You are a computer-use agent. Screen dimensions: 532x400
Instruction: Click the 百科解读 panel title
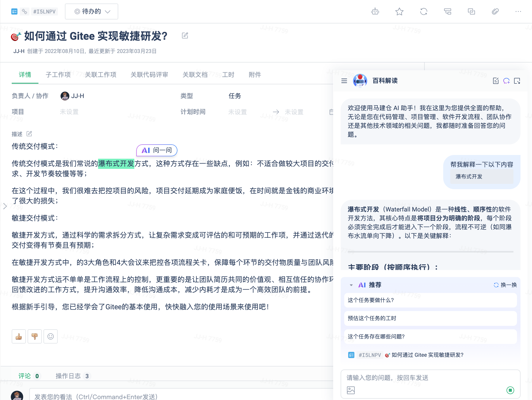click(385, 81)
